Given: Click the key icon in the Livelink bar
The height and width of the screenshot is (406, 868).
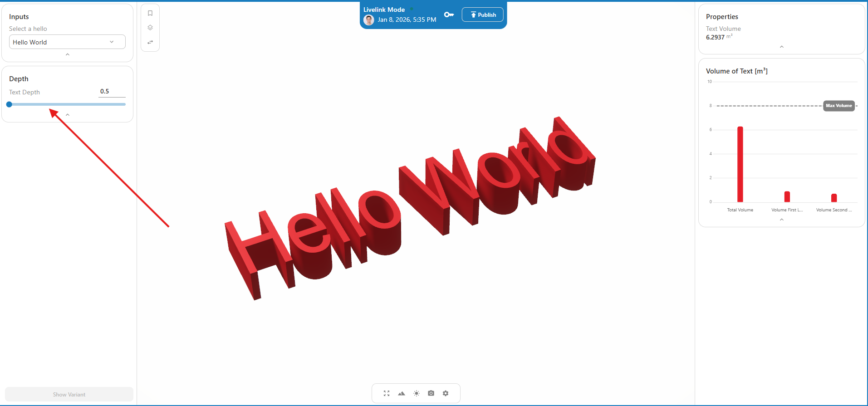Looking at the screenshot, I should coord(449,15).
